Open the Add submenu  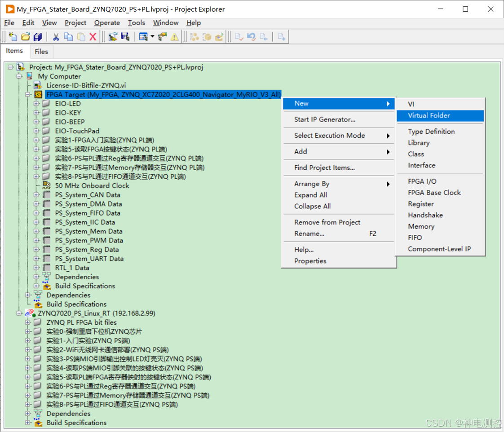[338, 152]
